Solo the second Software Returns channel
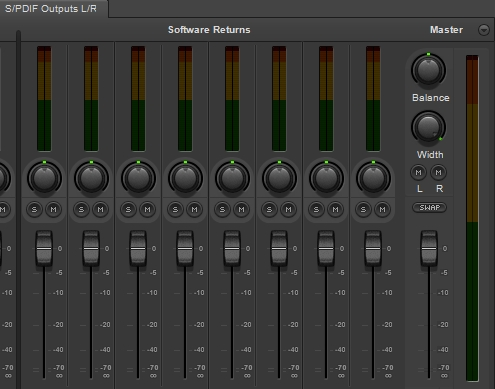The height and width of the screenshot is (389, 495). pos(81,209)
